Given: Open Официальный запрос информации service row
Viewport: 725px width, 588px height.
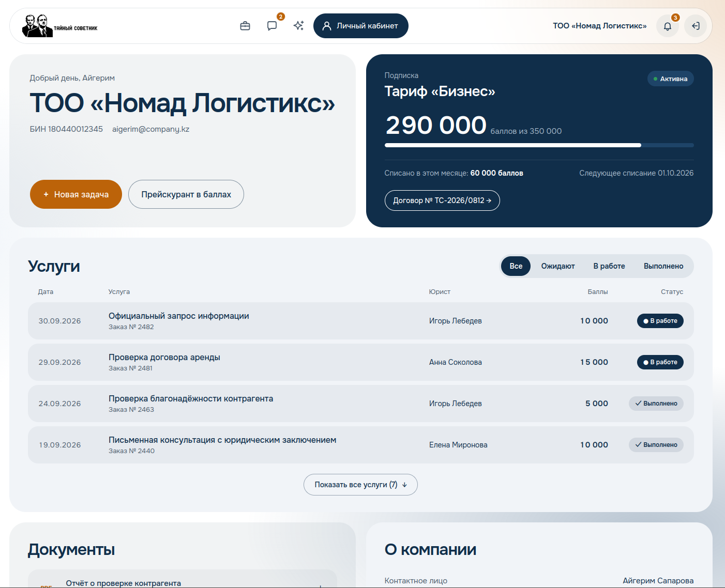Looking at the screenshot, I should coord(361,321).
